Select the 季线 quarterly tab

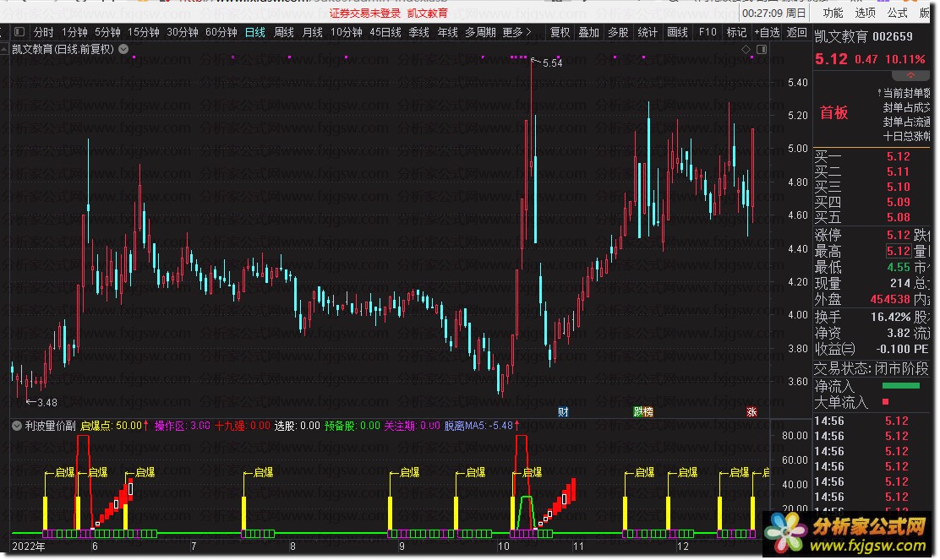tap(418, 32)
